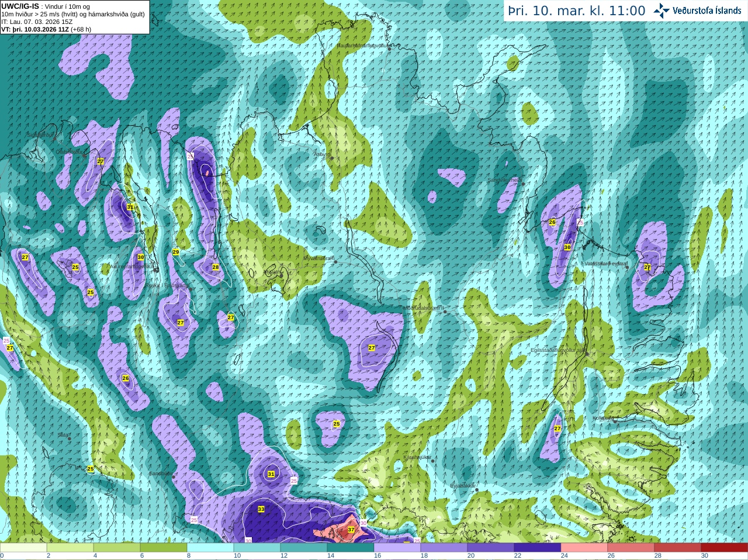Viewport: 748px width, 560px height.
Task: Select the Ólafsfjörður station label
Action: (x=70, y=151)
